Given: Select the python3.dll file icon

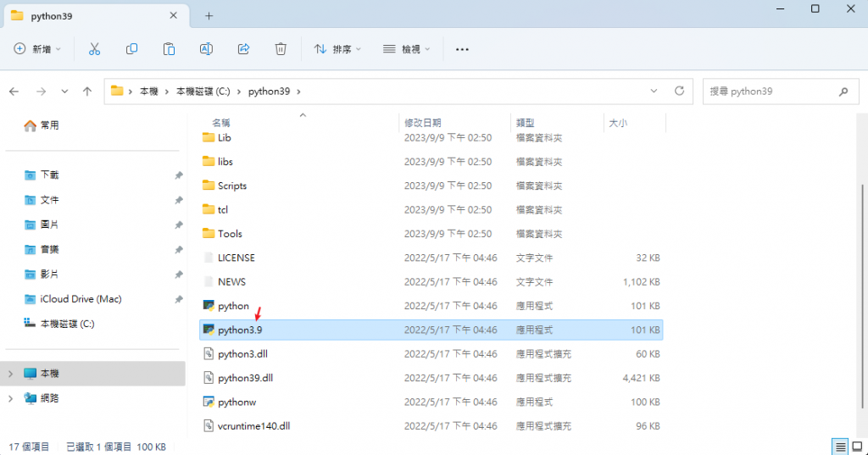Looking at the screenshot, I should (x=209, y=353).
